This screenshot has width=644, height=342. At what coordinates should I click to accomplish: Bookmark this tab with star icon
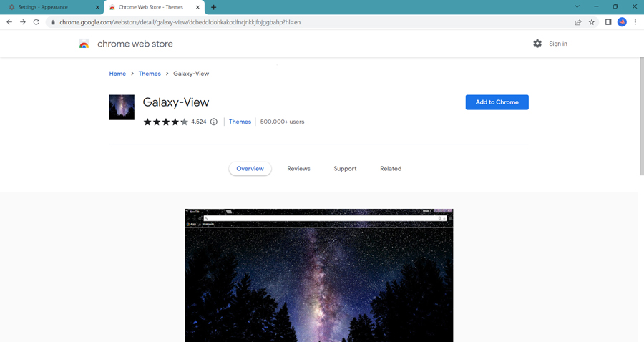pos(592,22)
